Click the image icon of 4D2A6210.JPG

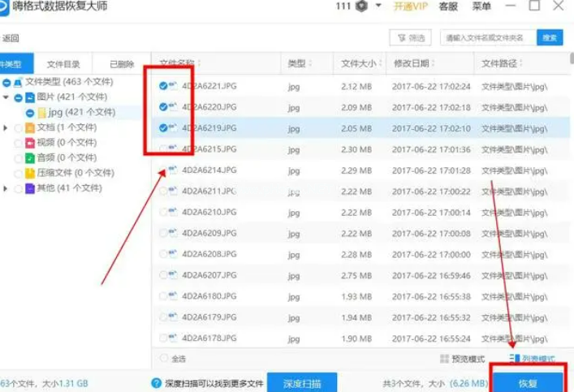click(174, 212)
